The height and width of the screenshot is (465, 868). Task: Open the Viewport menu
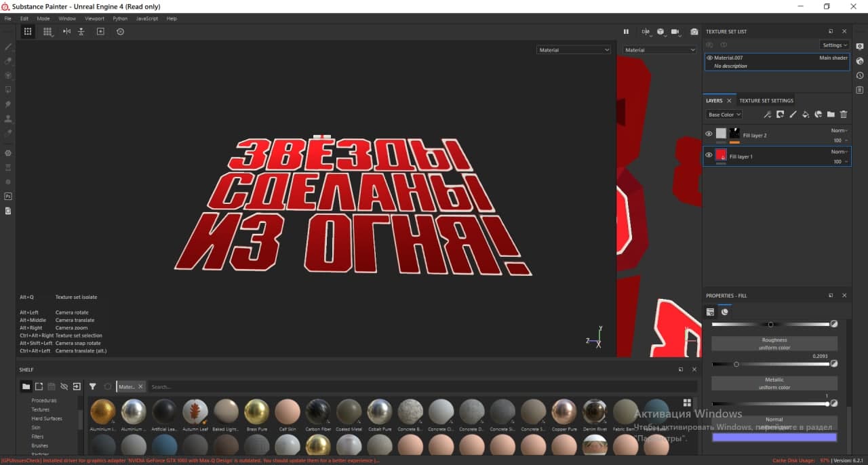[95, 18]
